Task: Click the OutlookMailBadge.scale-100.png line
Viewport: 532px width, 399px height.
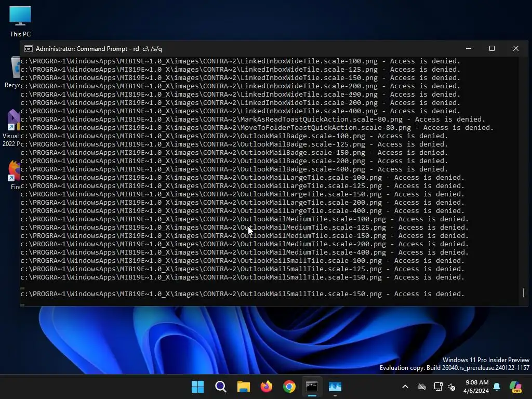Action: tap(234, 136)
